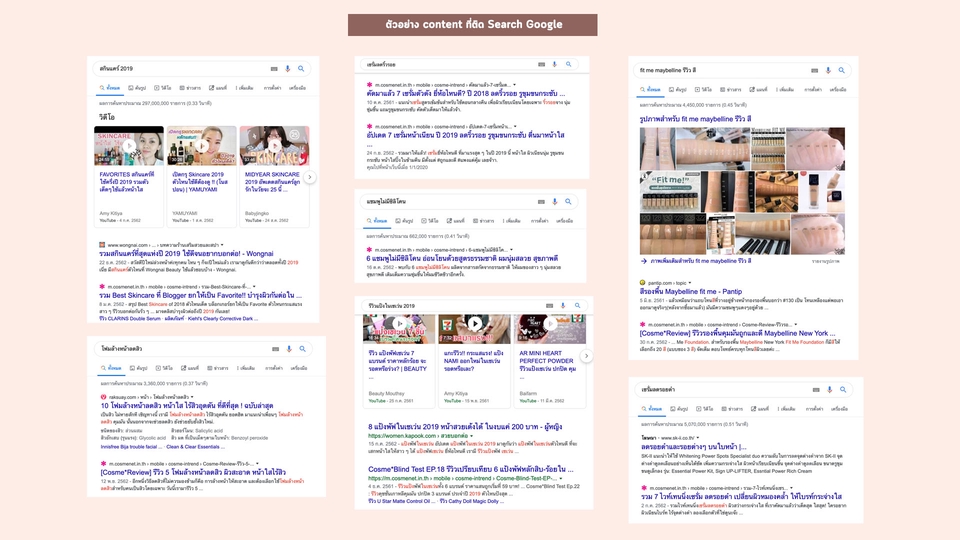
Task: Play the 'MIDYEAR SKINCARE 2019' video thumbnail
Action: (x=274, y=146)
